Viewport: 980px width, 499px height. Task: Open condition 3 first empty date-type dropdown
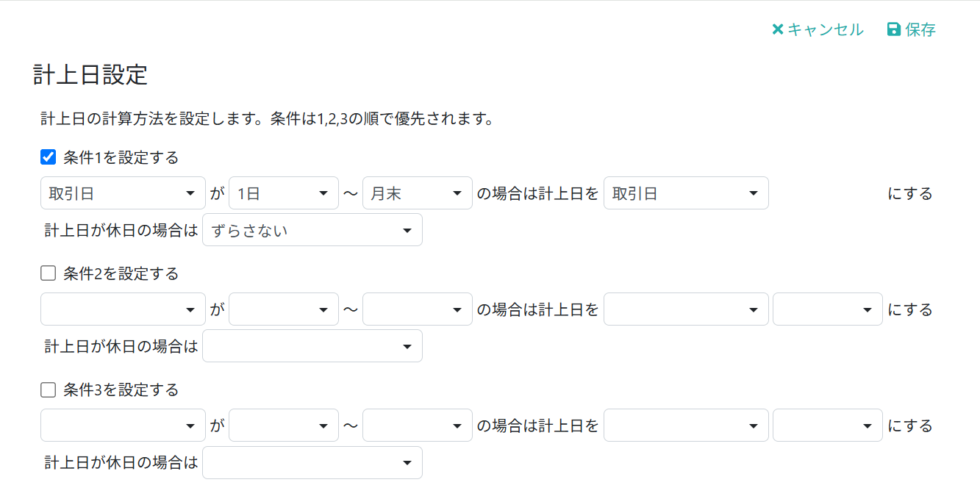tap(123, 426)
